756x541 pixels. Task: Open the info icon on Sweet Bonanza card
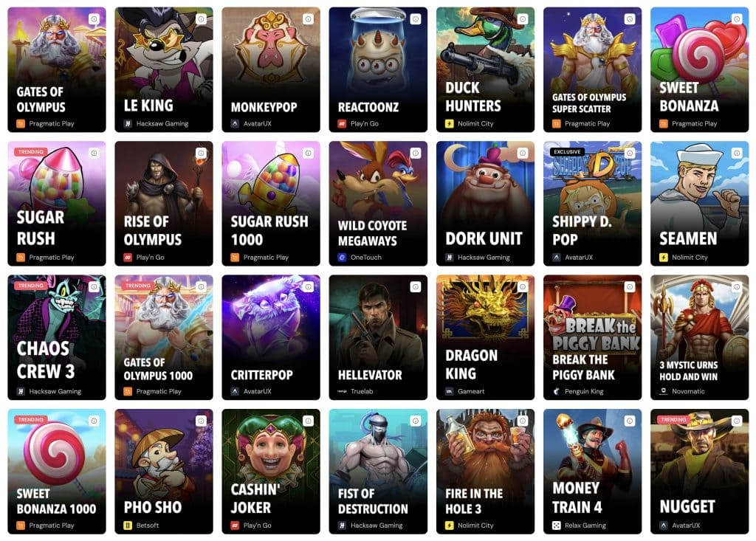click(737, 18)
